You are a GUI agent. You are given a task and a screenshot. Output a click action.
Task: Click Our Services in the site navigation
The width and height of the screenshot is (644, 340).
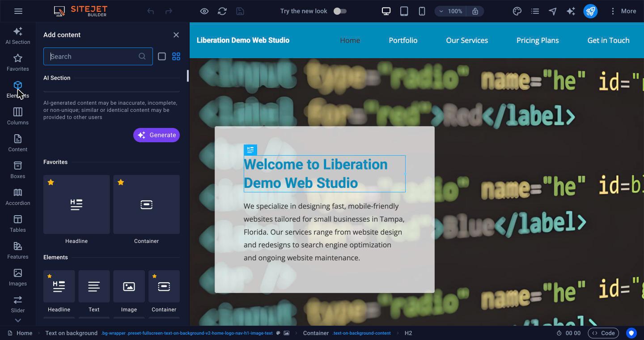pyautogui.click(x=467, y=40)
